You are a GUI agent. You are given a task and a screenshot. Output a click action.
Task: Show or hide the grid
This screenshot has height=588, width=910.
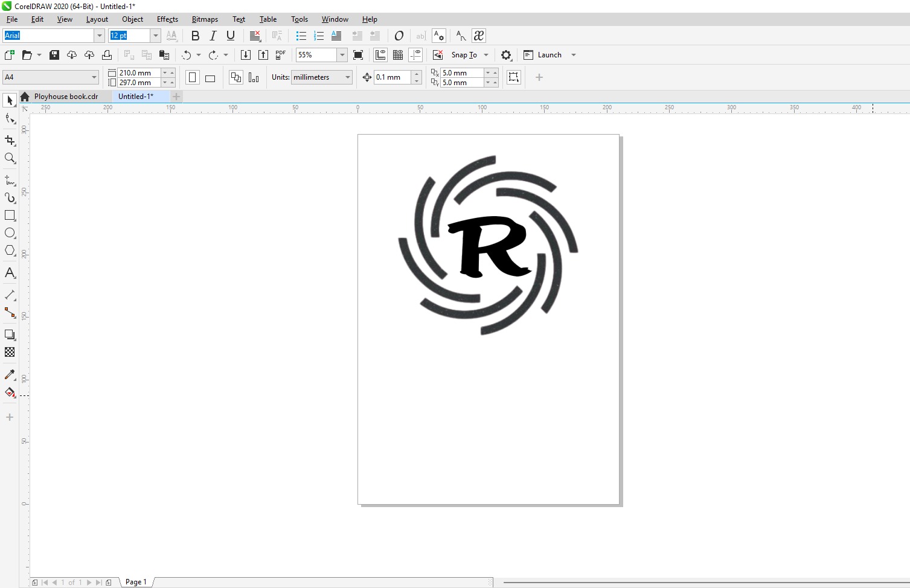[398, 55]
